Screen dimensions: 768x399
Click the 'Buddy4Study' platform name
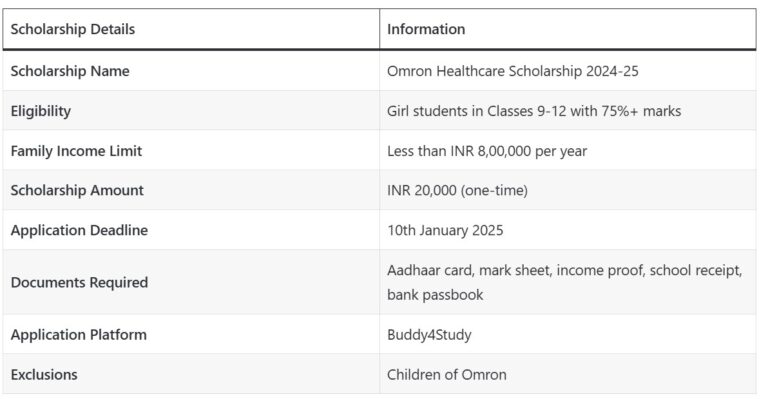(x=429, y=335)
